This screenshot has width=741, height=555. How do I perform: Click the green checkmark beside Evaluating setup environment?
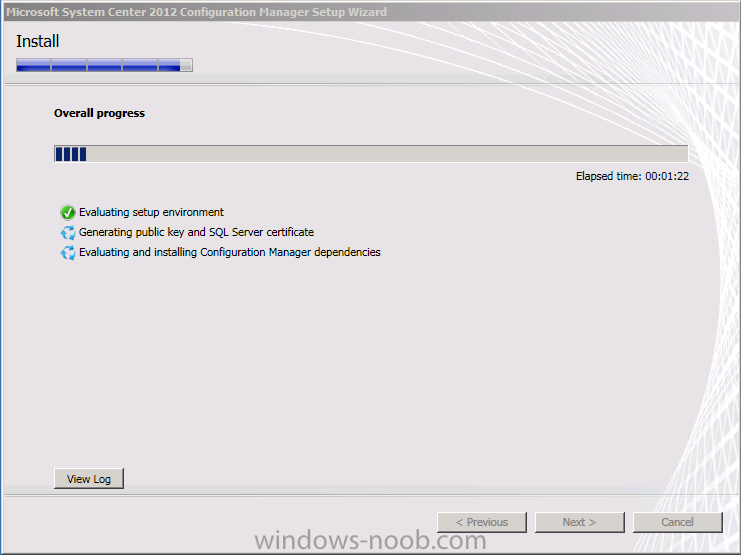(x=68, y=213)
